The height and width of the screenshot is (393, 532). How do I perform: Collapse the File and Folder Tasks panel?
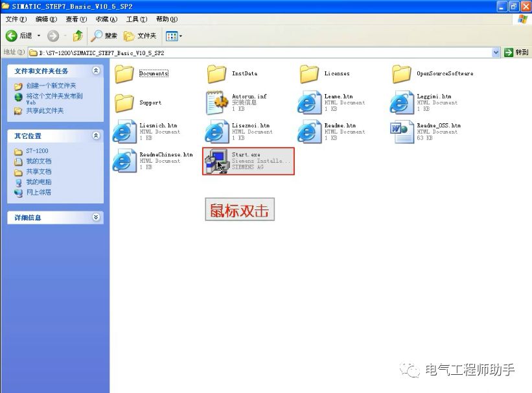96,71
